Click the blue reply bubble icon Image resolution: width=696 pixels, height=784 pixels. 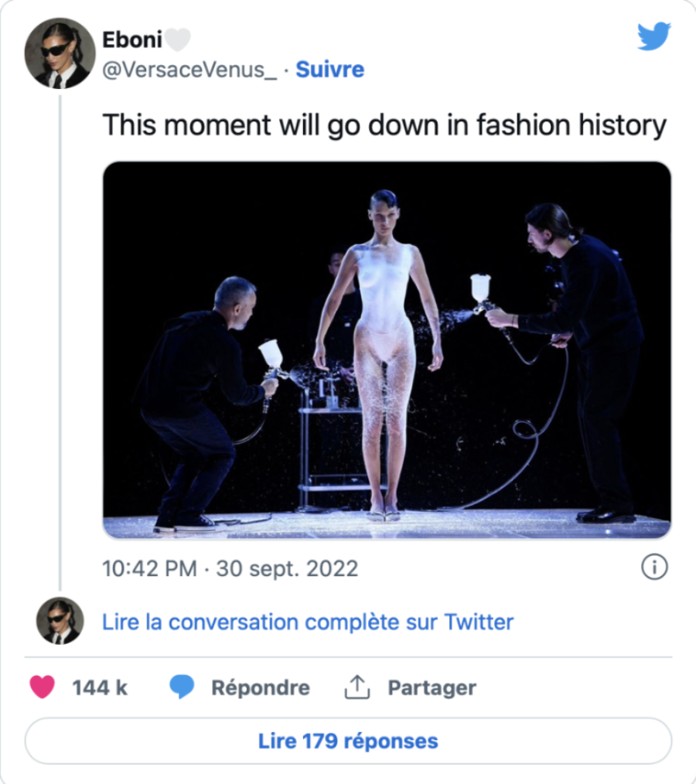click(182, 687)
